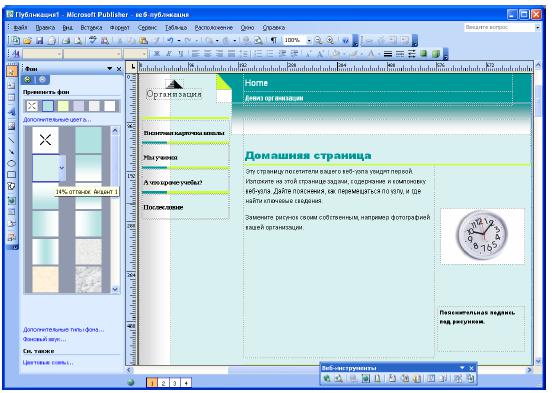Open the Формат menu
The height and width of the screenshot is (393, 552).
[x=120, y=27]
